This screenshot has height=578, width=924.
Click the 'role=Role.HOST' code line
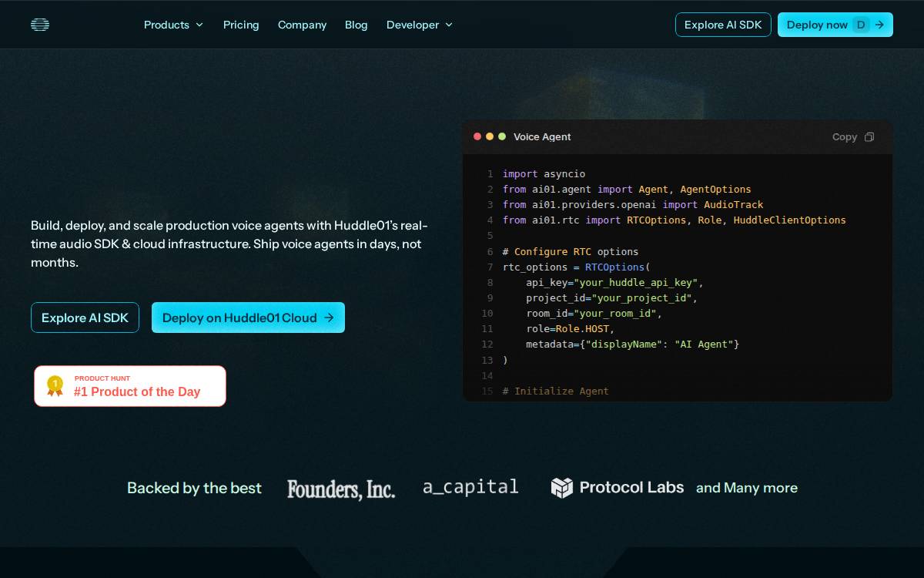[571, 329]
